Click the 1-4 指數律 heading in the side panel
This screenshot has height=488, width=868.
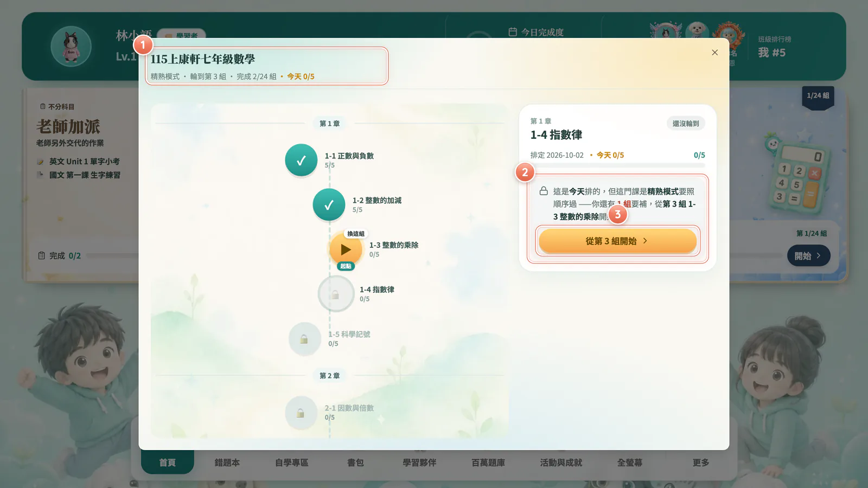click(x=556, y=135)
